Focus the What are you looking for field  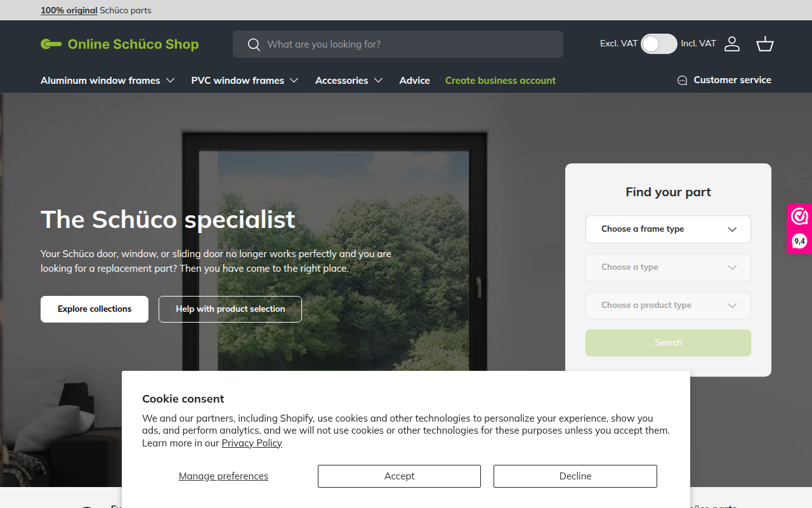398,44
